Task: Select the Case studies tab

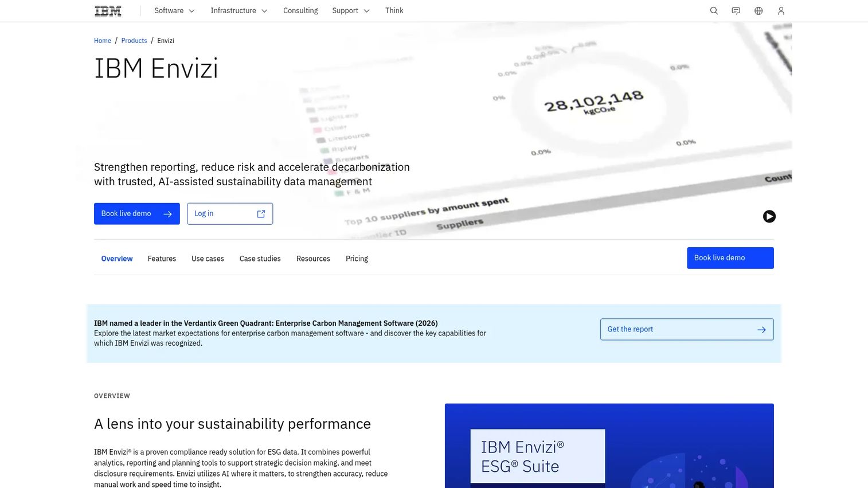Action: 260,259
